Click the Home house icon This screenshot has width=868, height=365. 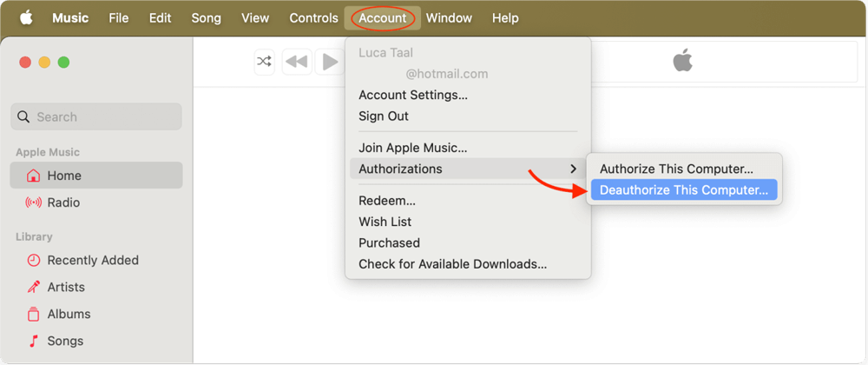click(34, 176)
